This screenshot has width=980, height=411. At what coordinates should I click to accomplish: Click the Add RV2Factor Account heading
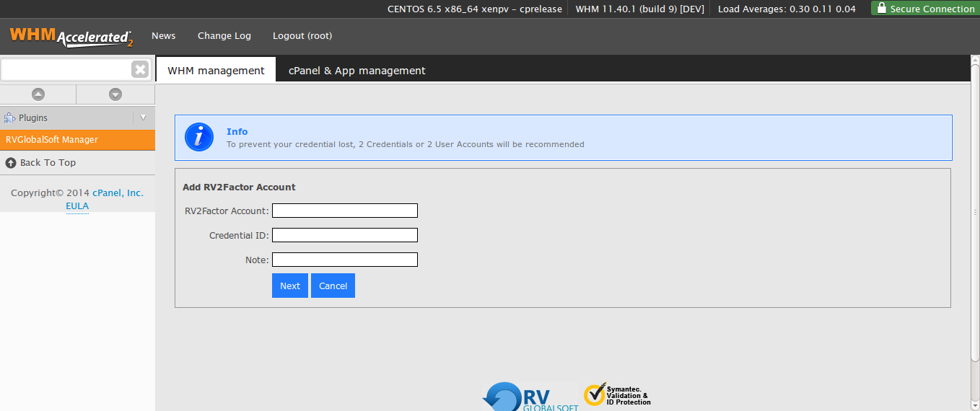239,187
